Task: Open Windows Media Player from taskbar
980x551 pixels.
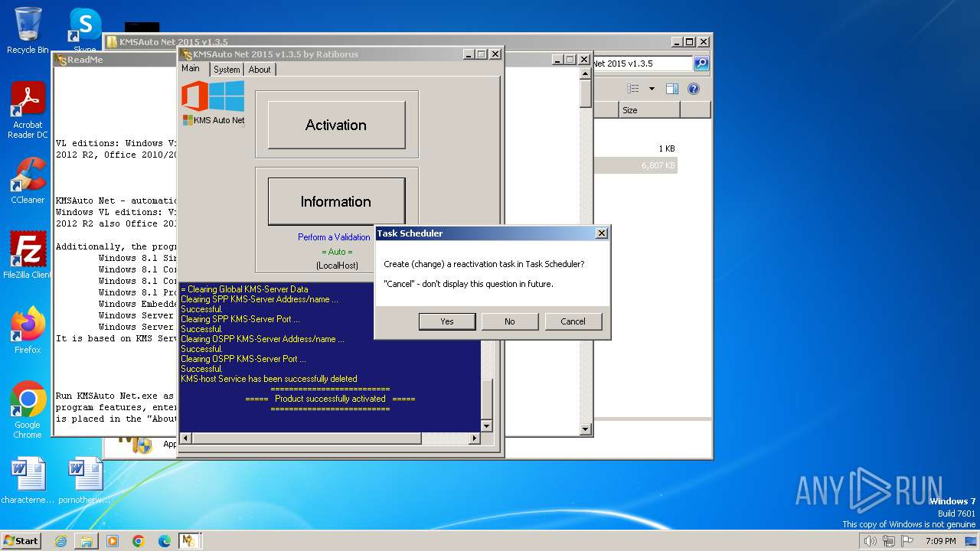Action: point(113,541)
